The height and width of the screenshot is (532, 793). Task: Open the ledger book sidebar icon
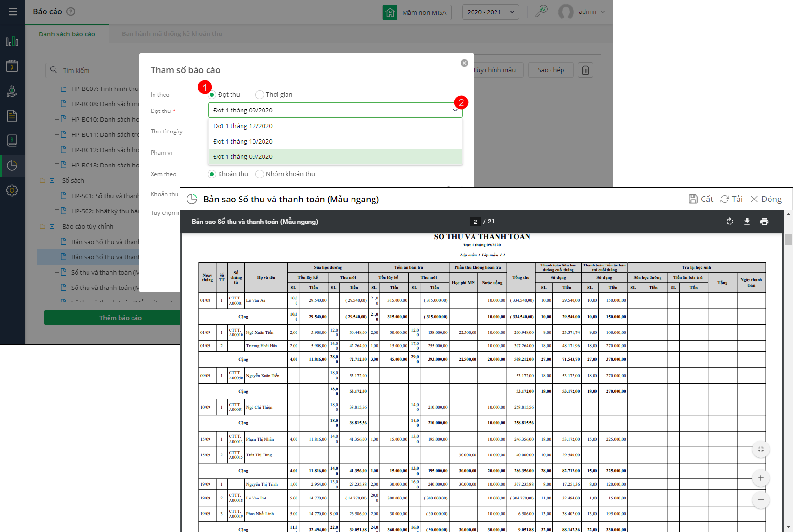[12, 141]
